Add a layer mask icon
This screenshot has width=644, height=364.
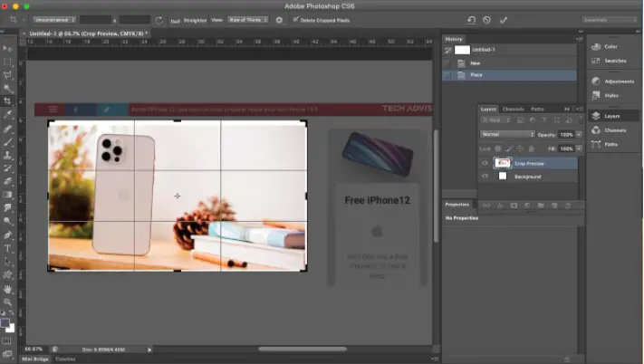click(514, 206)
